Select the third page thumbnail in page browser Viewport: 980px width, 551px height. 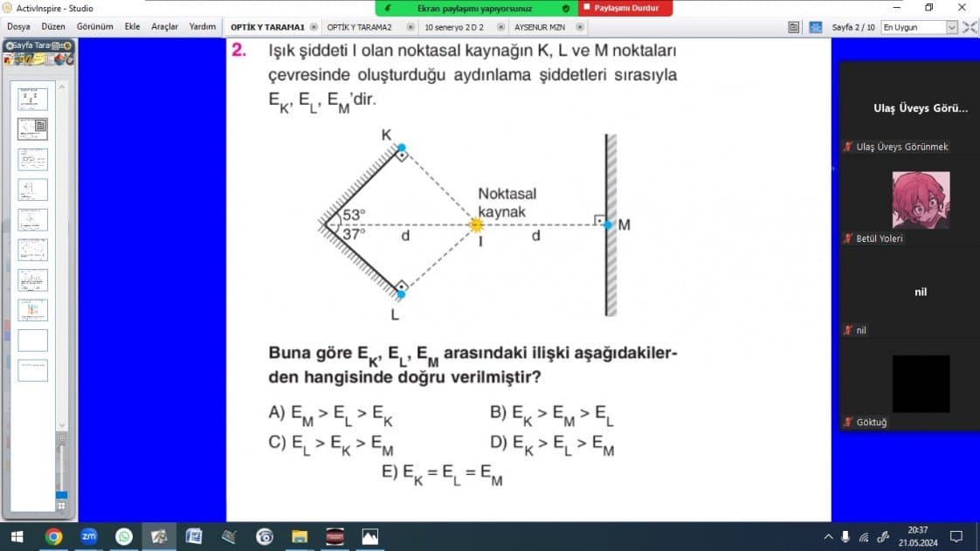tap(32, 159)
